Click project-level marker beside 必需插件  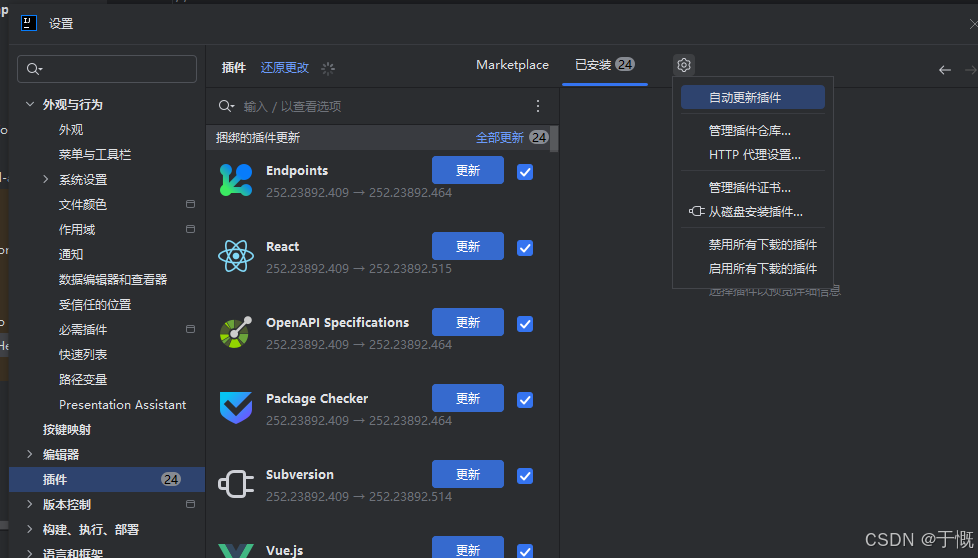click(190, 329)
